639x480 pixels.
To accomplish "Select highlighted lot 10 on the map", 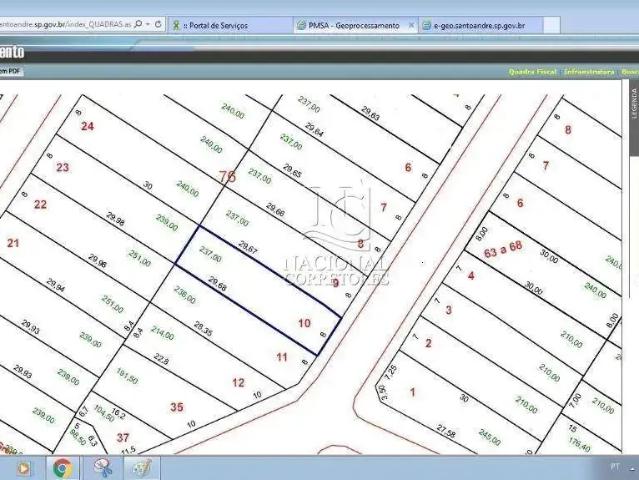I will (304, 323).
